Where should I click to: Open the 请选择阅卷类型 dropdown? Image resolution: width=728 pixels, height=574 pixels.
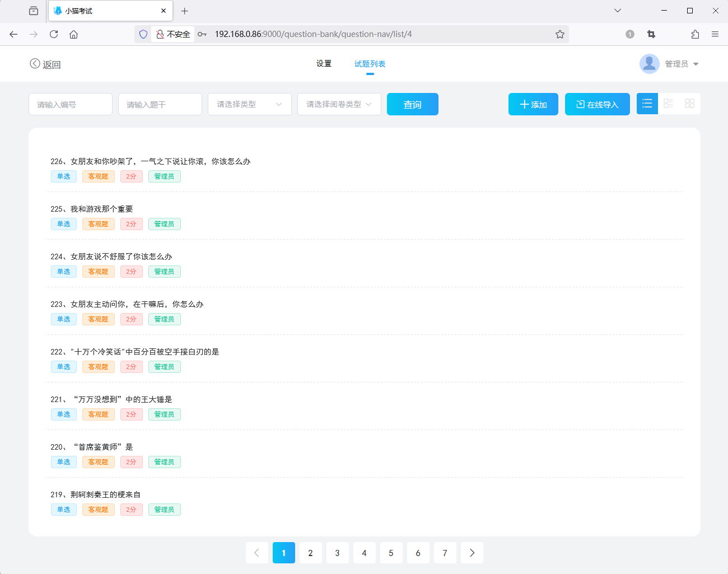339,104
